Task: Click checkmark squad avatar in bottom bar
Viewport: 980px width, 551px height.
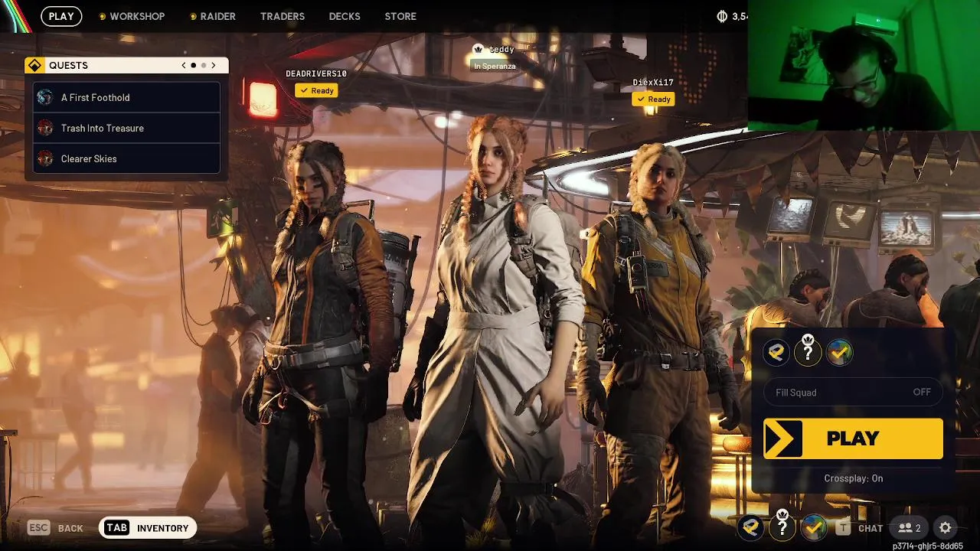Action: (x=814, y=527)
